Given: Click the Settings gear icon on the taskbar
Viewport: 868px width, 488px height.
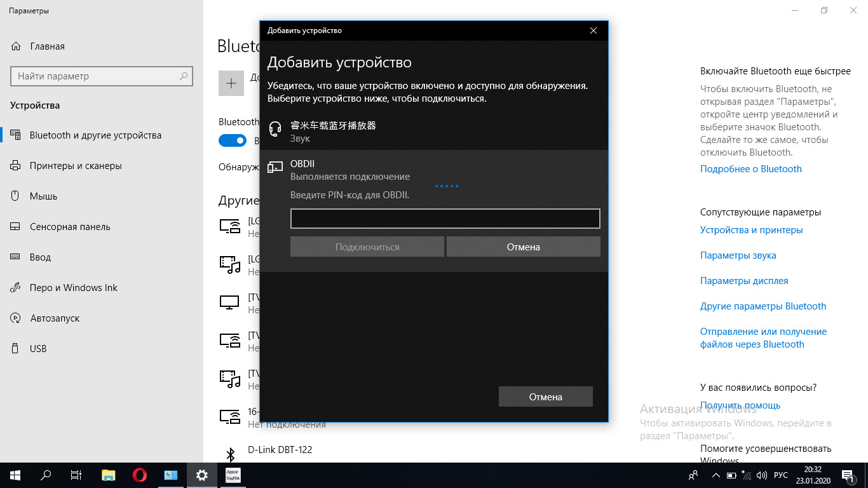Looking at the screenshot, I should tap(202, 475).
